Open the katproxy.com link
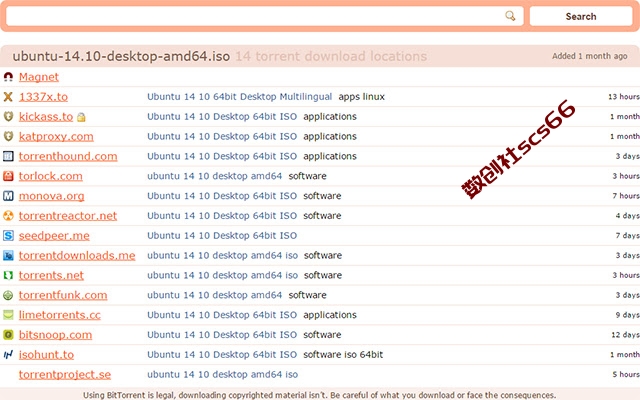640x400 pixels. tap(56, 136)
